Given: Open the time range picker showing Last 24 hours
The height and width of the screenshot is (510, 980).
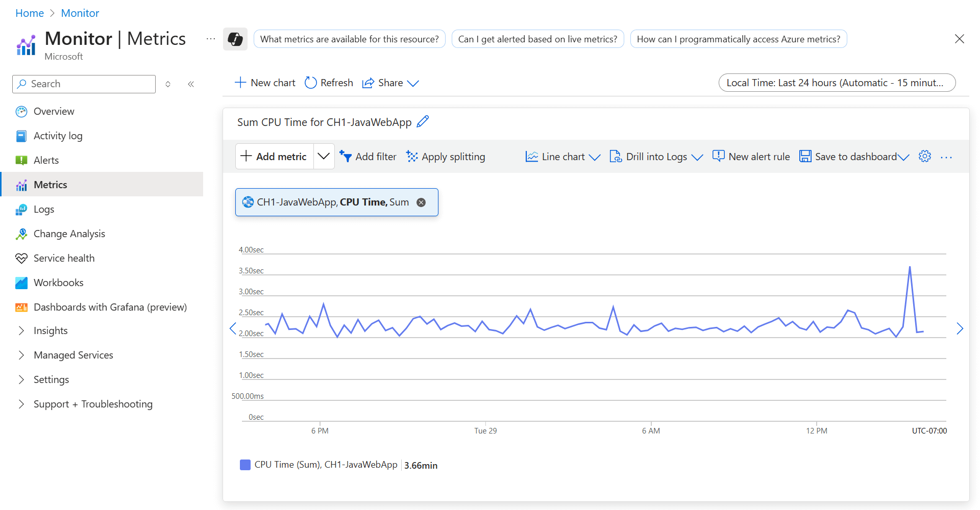Looking at the screenshot, I should pos(837,82).
